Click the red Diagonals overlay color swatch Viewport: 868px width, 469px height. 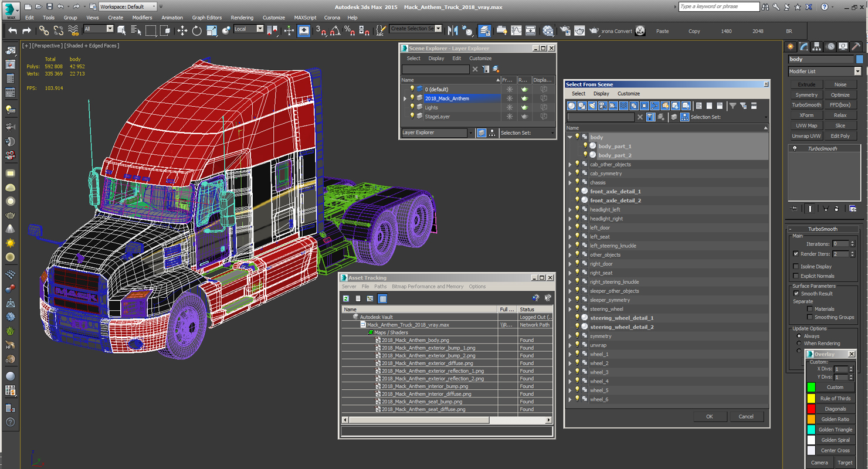[811, 409]
